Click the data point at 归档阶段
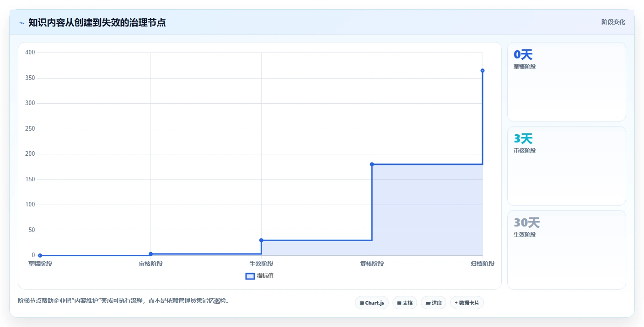Image resolution: width=644 pixels, height=327 pixels. coord(483,70)
